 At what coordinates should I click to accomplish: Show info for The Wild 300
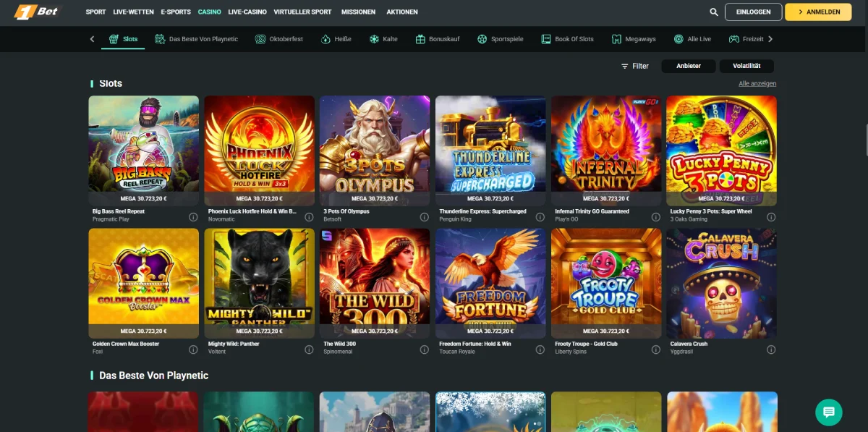tap(425, 350)
